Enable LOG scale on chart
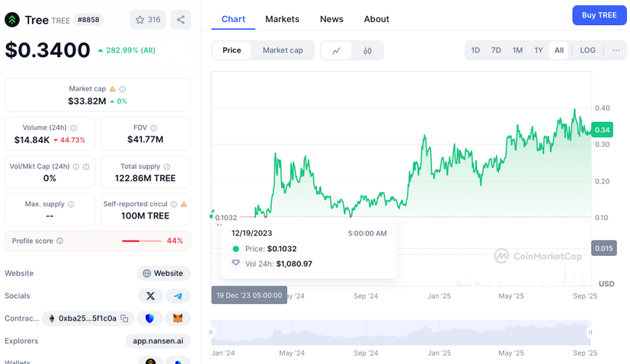Viewport: 630px width, 364px height. (x=587, y=50)
